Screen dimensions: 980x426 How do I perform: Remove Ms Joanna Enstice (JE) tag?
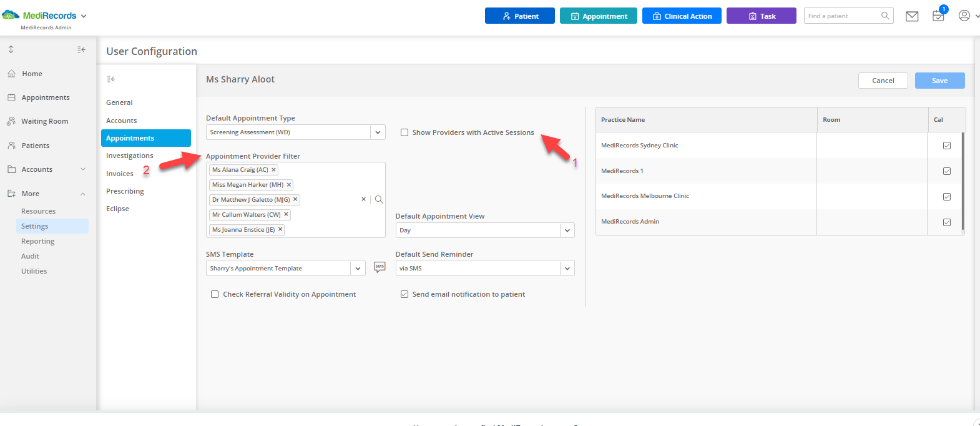pyautogui.click(x=280, y=230)
